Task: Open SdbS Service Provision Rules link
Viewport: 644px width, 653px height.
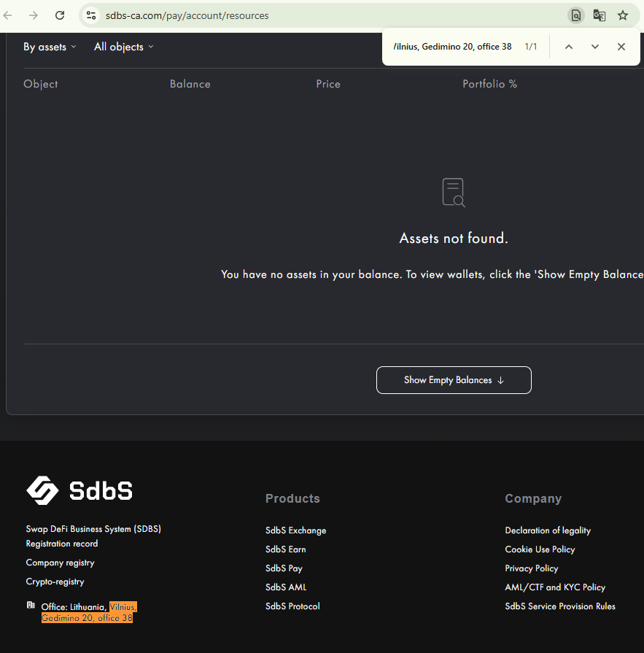Action: 560,606
